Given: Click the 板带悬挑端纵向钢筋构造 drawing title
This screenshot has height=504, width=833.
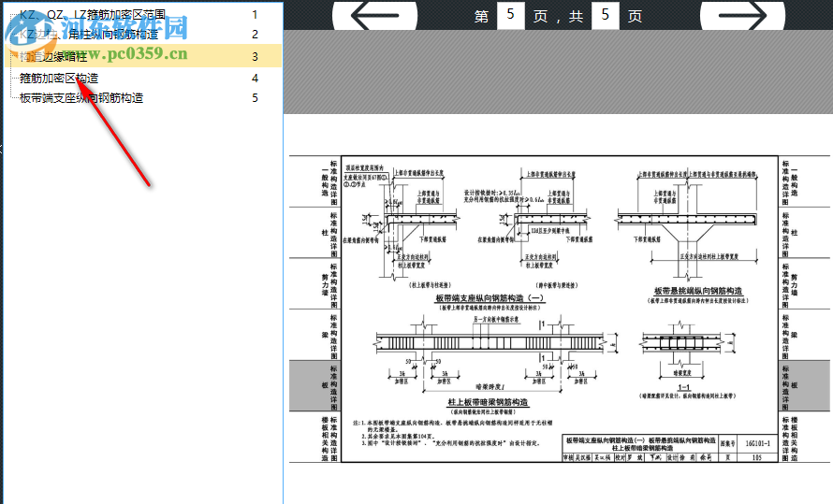Looking at the screenshot, I should point(698,291).
